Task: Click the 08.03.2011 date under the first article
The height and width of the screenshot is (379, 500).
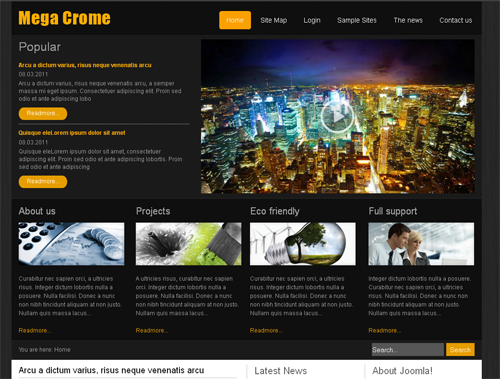Action: [33, 74]
